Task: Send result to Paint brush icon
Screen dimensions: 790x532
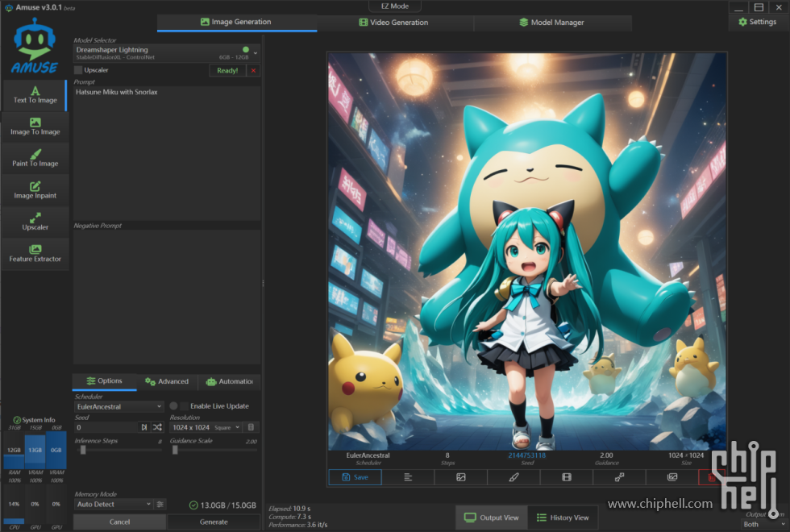Action: 514,477
